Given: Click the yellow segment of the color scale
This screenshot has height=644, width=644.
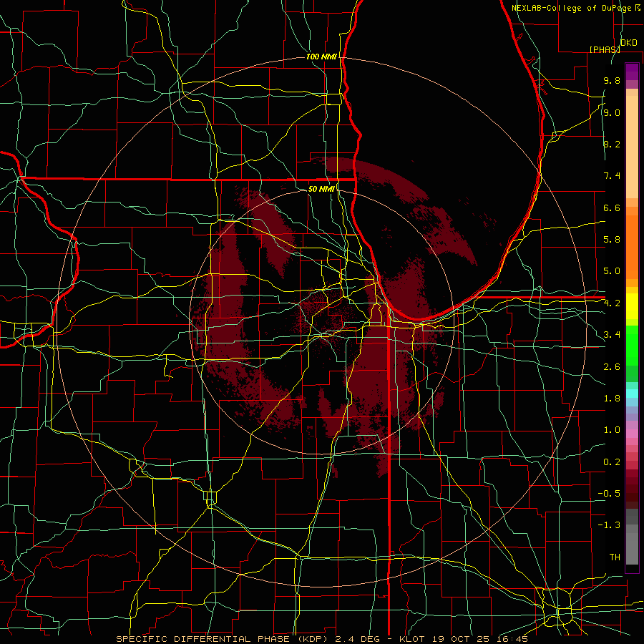Looking at the screenshot, I should 632,306.
